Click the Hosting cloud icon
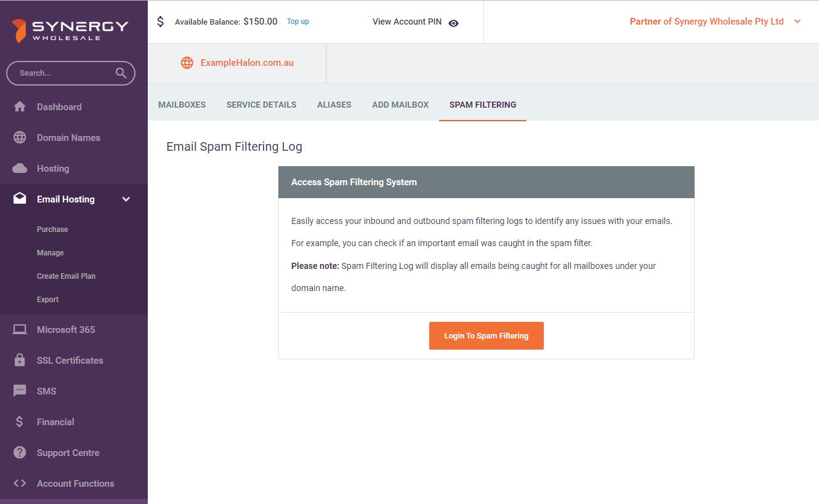 (20, 168)
